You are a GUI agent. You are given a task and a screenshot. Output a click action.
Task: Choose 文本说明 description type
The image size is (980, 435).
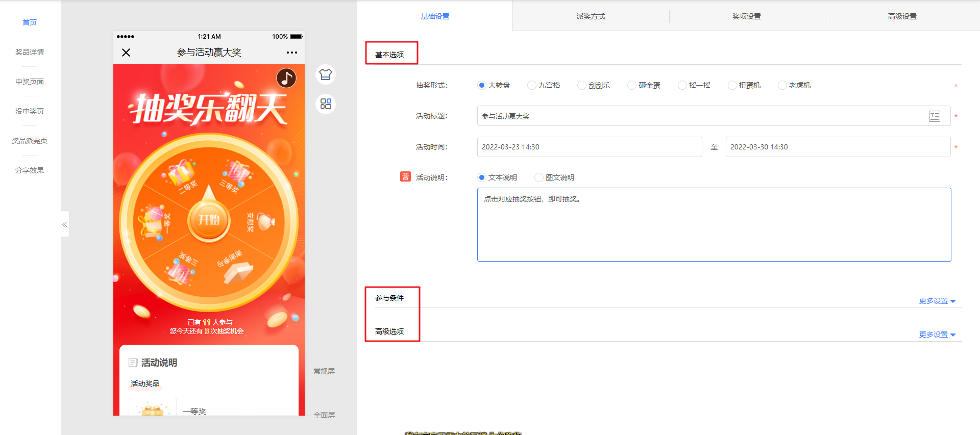point(497,177)
